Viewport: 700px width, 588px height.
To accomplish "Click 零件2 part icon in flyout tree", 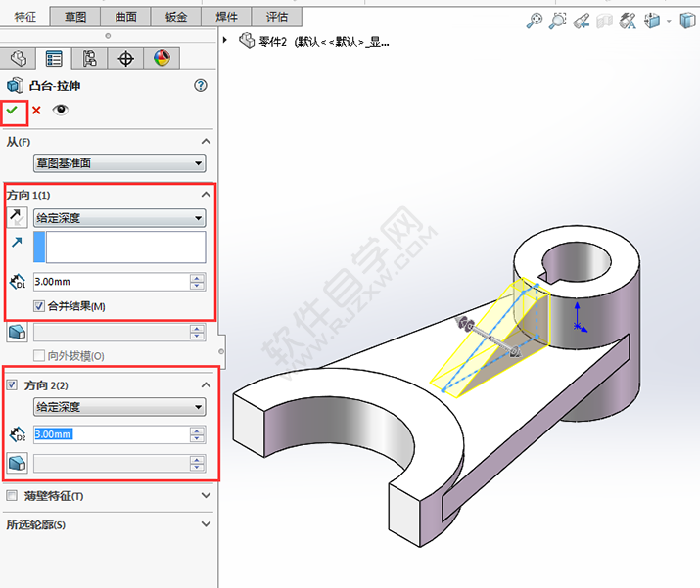I will tap(247, 41).
